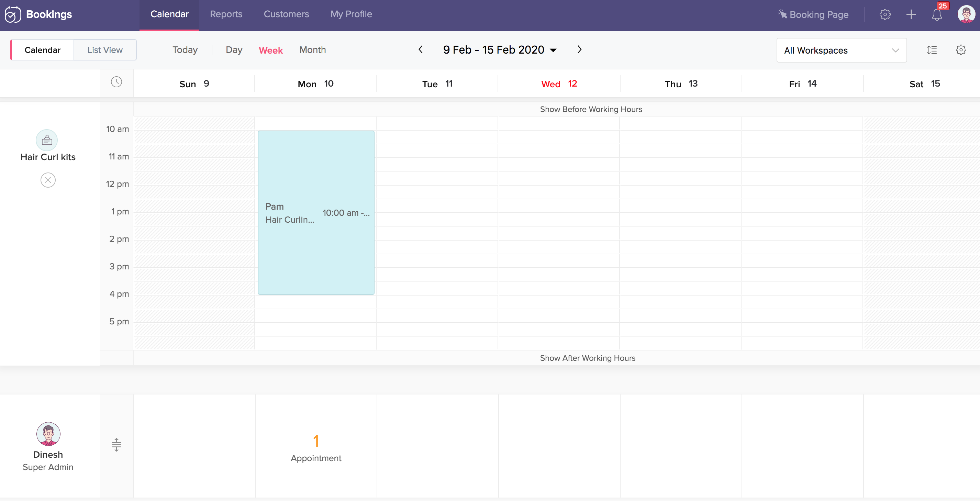The height and width of the screenshot is (501, 980).
Task: Click the clock icon in the calendar header
Action: 116,82
